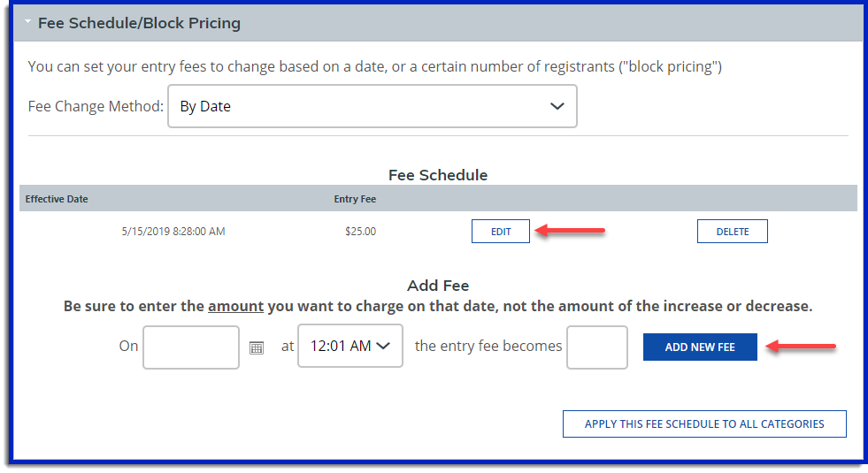Image resolution: width=868 pixels, height=473 pixels.
Task: Click the underlined word amount
Action: click(x=235, y=307)
